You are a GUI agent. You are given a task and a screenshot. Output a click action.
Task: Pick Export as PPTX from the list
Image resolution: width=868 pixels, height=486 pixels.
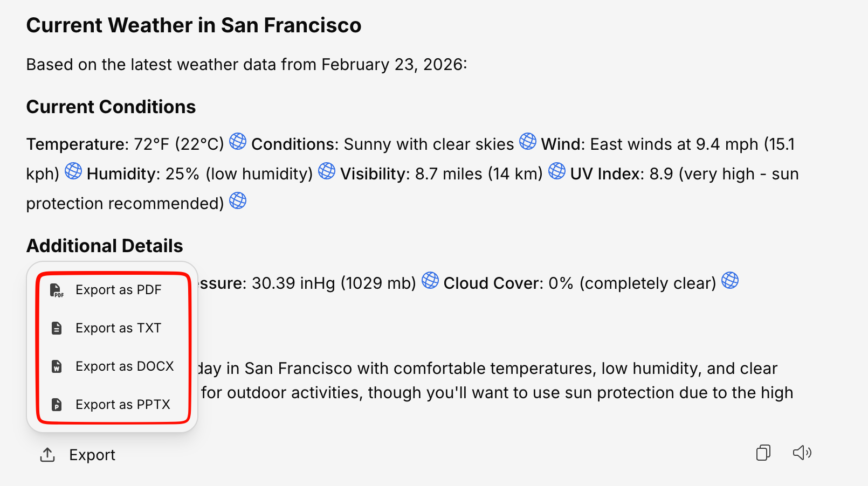(122, 405)
